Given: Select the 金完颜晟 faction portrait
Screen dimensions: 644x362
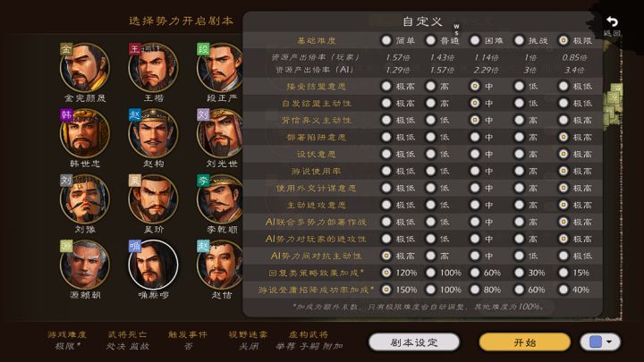Looking at the screenshot, I should click(x=85, y=68).
